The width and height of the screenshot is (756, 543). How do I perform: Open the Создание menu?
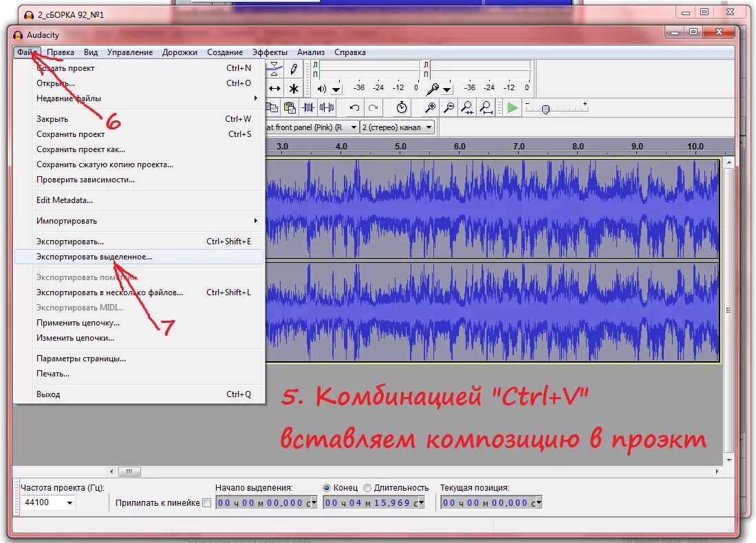tap(225, 52)
